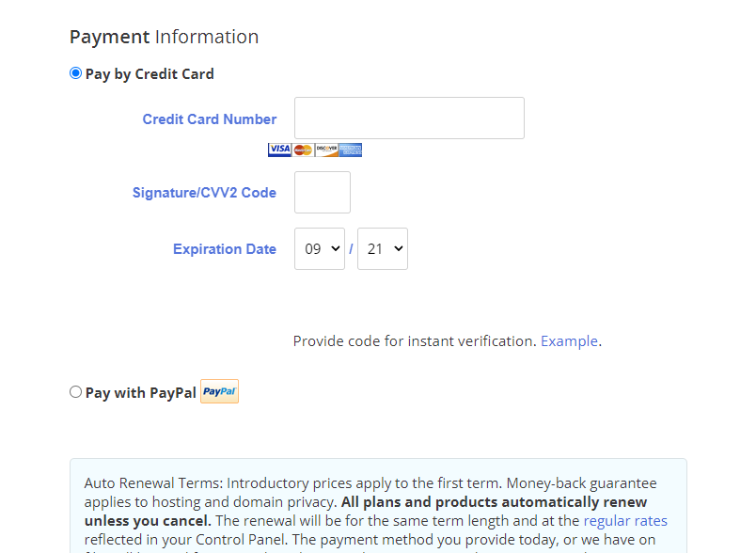
Task: Click the PayPal logo badge
Action: pyautogui.click(x=219, y=391)
